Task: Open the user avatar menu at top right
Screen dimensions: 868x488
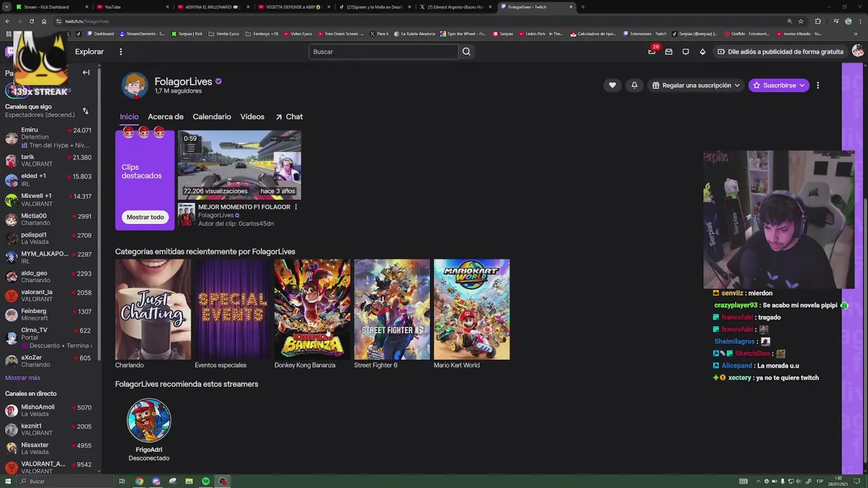Action: 858,52
